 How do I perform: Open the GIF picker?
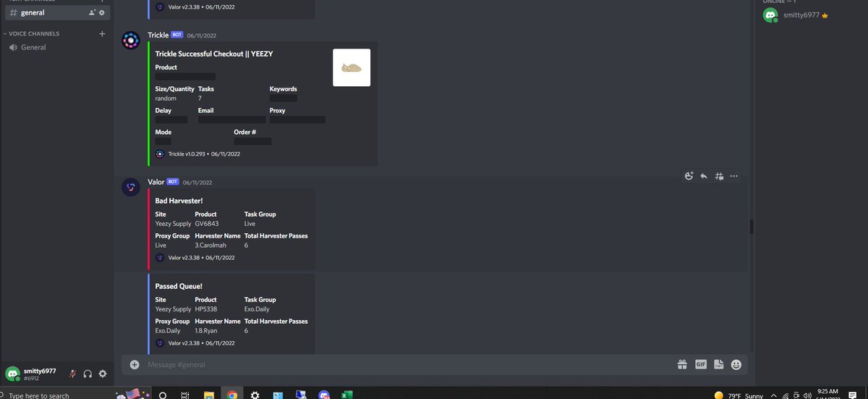click(x=700, y=365)
